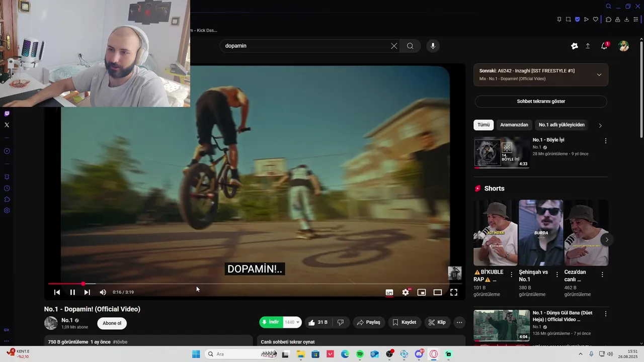Open 'Dünya Gül Bana' video thumbnail
Image resolution: width=644 pixels, height=362 pixels.
[x=502, y=325]
